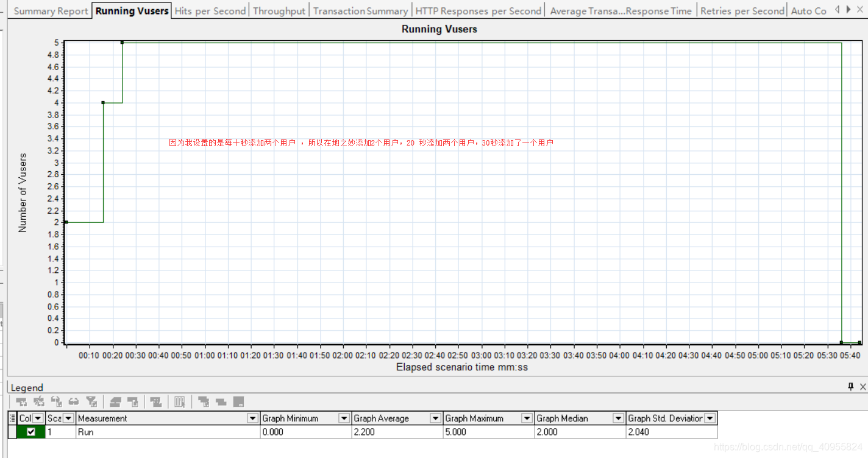Viewport: 868px width, 458px height.
Task: Open the legend column chooser icon left of Col
Action: [x=12, y=418]
